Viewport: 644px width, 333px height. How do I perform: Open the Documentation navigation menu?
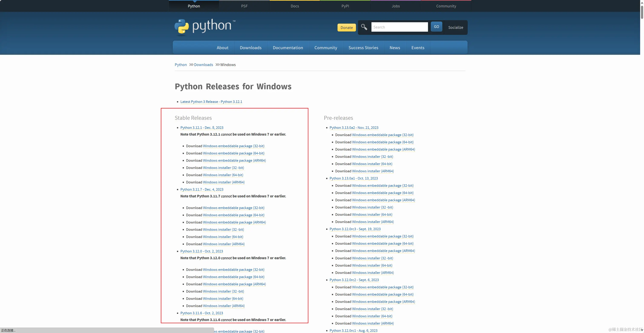click(x=288, y=48)
